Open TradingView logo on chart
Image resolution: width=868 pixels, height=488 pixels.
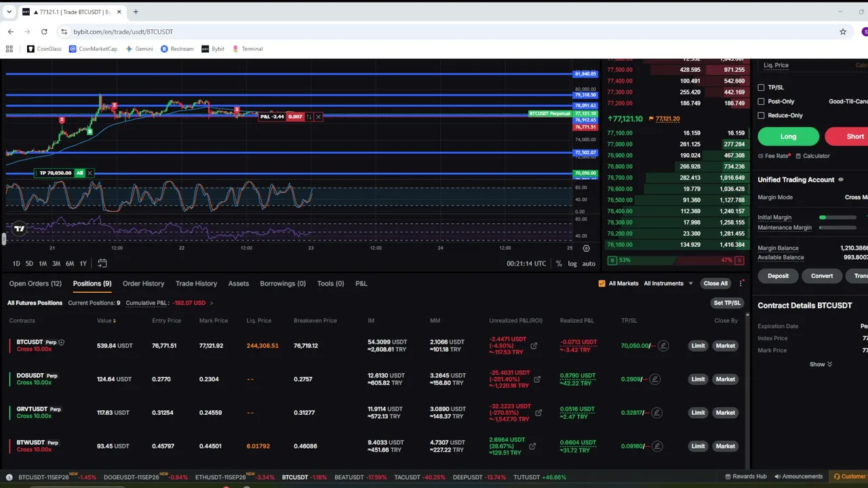[19, 228]
